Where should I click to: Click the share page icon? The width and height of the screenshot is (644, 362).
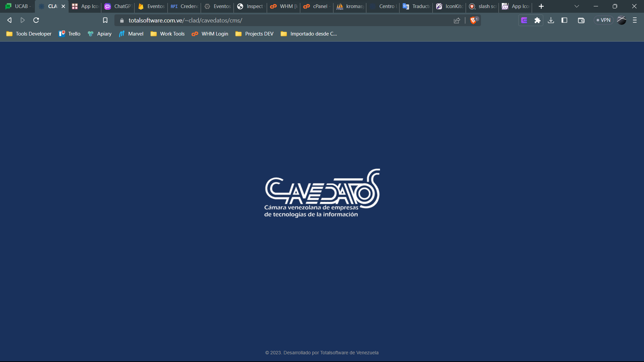[x=457, y=20]
